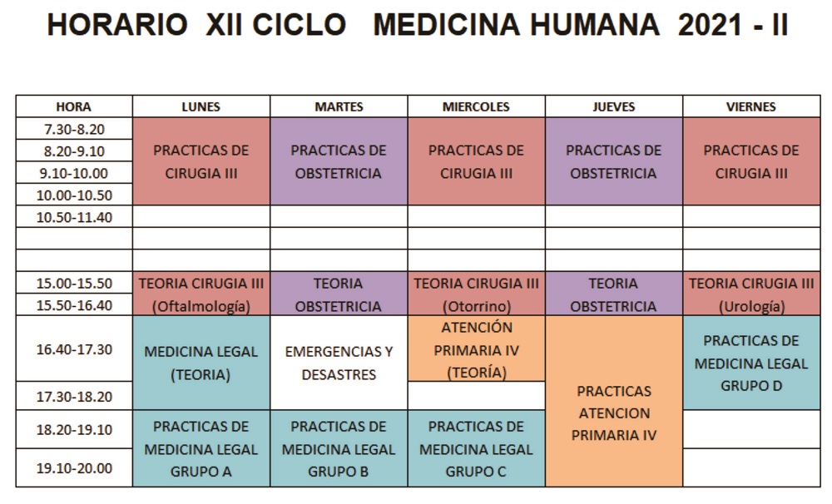Select Practicas Atencion Primaria IV block
The image size is (832, 504).
coord(614,401)
